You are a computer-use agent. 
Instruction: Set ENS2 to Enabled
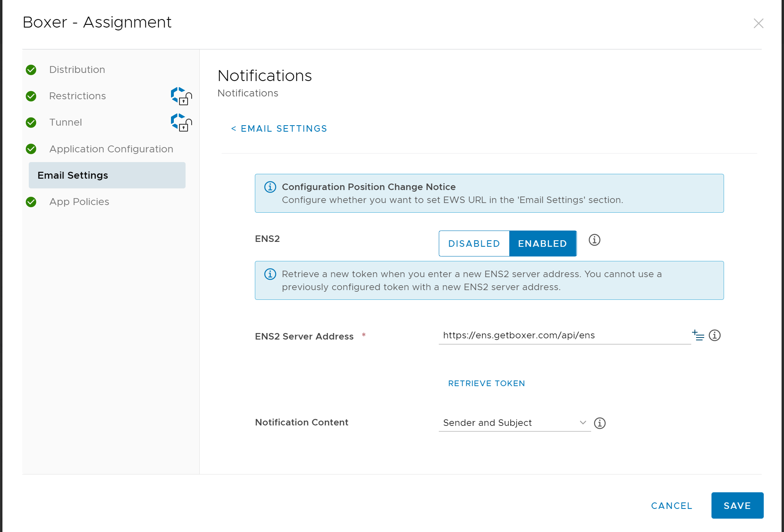point(543,244)
